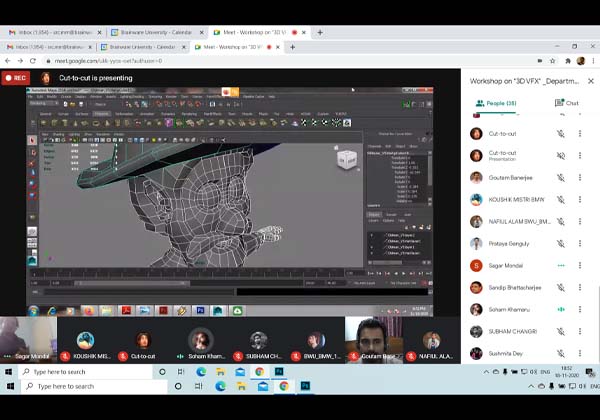Click the red REC recording indicator
Image resolution: width=600 pixels, height=420 pixels.
click(x=16, y=78)
